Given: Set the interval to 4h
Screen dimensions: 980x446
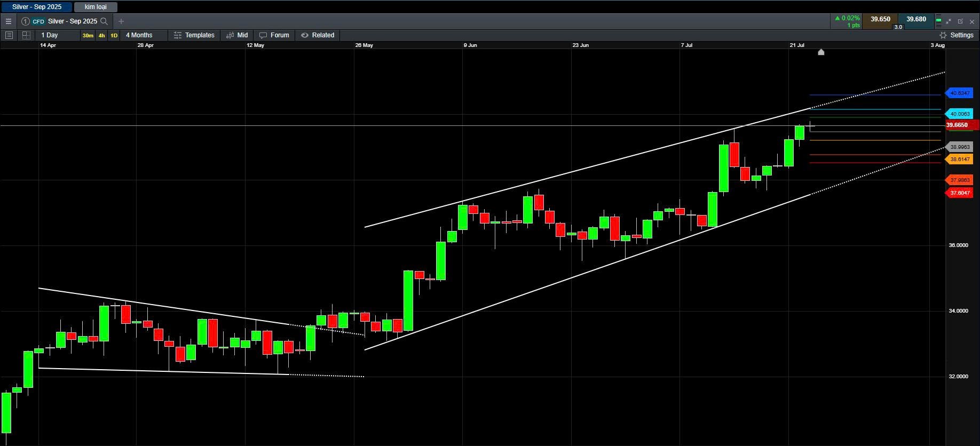Looking at the screenshot, I should point(101,35).
